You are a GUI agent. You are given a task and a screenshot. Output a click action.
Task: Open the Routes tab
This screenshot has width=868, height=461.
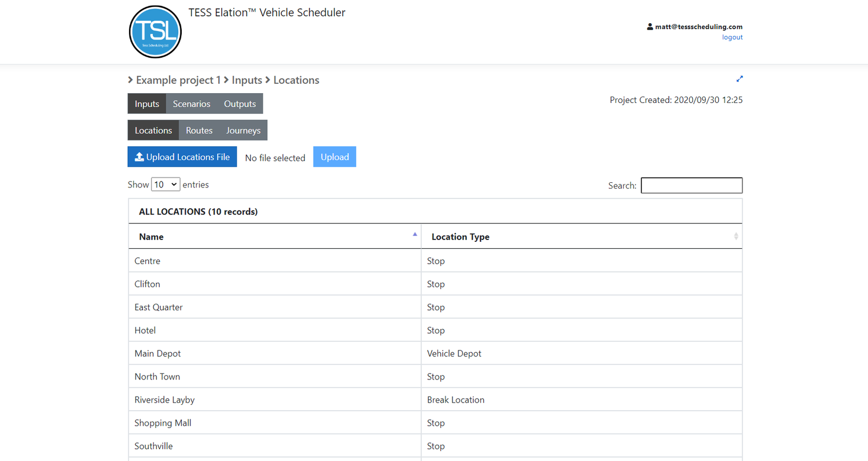coord(199,130)
